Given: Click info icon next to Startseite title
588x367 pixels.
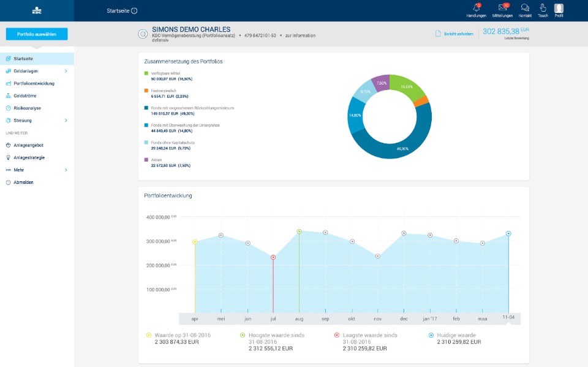Looking at the screenshot, I should [134, 11].
